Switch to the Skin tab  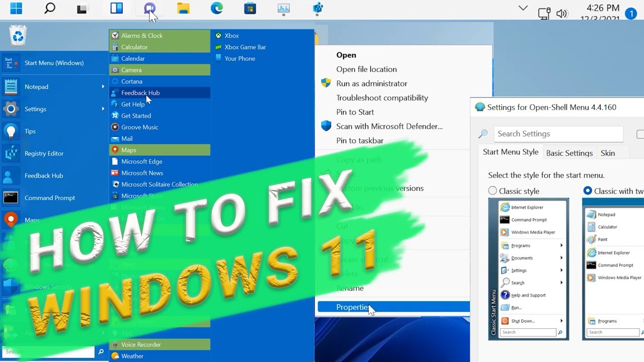608,153
